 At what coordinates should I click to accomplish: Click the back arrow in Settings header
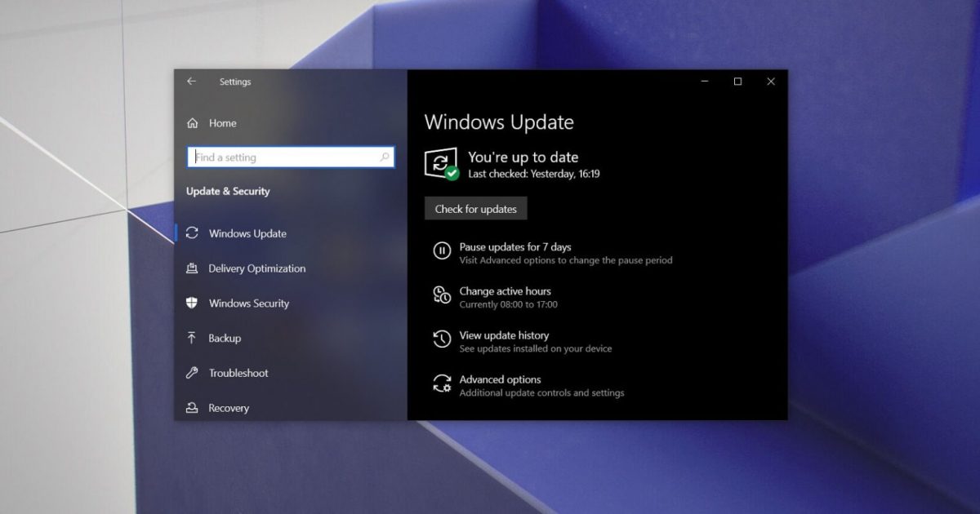[x=191, y=82]
